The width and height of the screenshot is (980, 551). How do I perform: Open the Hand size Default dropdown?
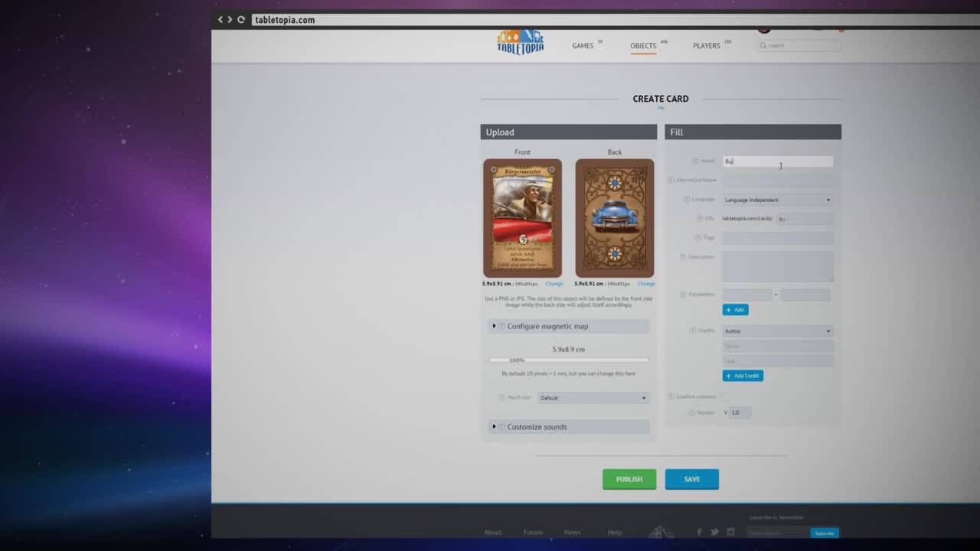point(593,398)
